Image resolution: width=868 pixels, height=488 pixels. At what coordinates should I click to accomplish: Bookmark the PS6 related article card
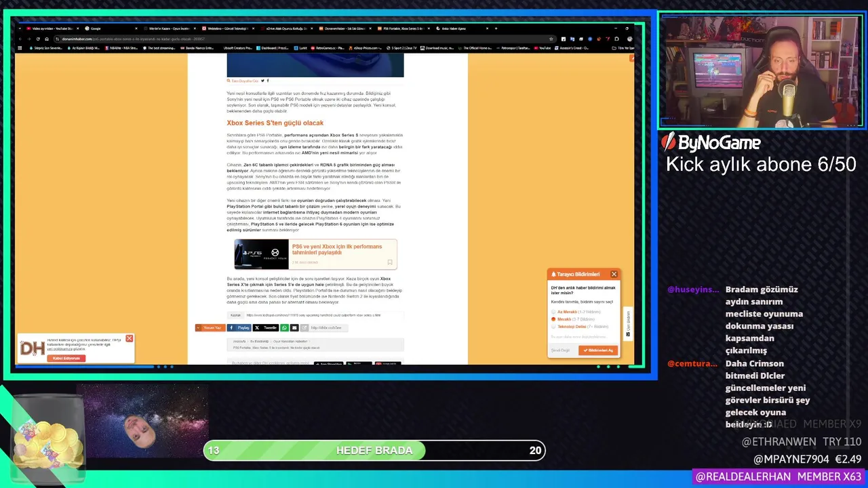(x=390, y=262)
